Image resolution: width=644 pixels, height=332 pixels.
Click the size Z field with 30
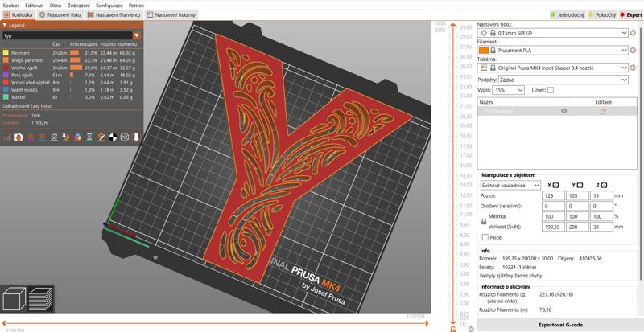(x=601, y=227)
